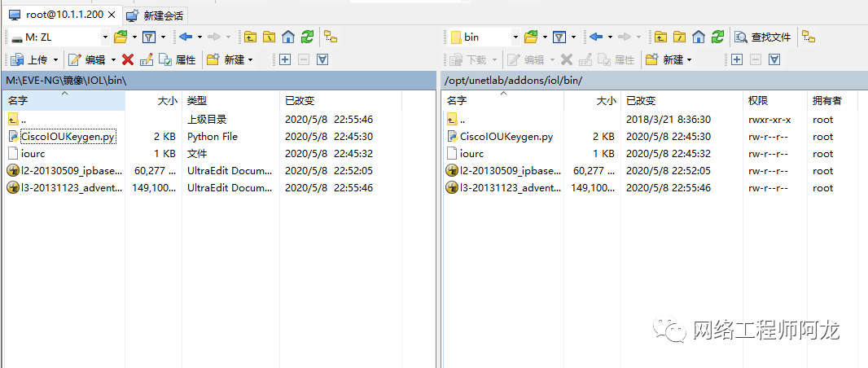Go to remote parent directory
Image resolution: width=868 pixels, height=368 pixels.
661,37
